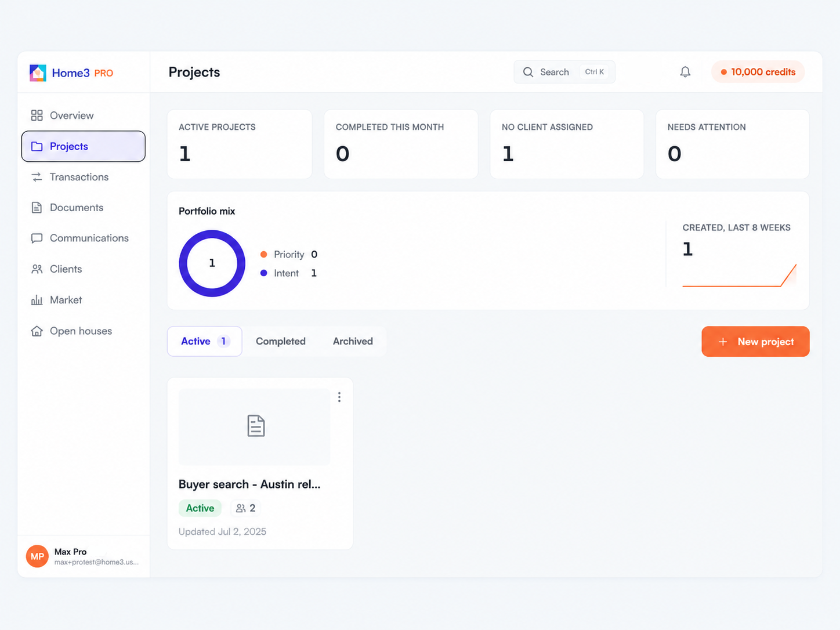Click the Home3 logo icon

[38, 73]
